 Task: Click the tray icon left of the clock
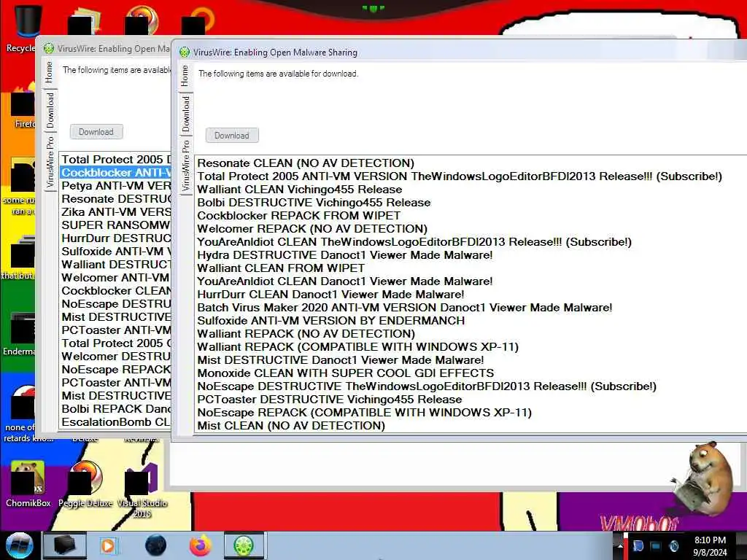point(674,545)
